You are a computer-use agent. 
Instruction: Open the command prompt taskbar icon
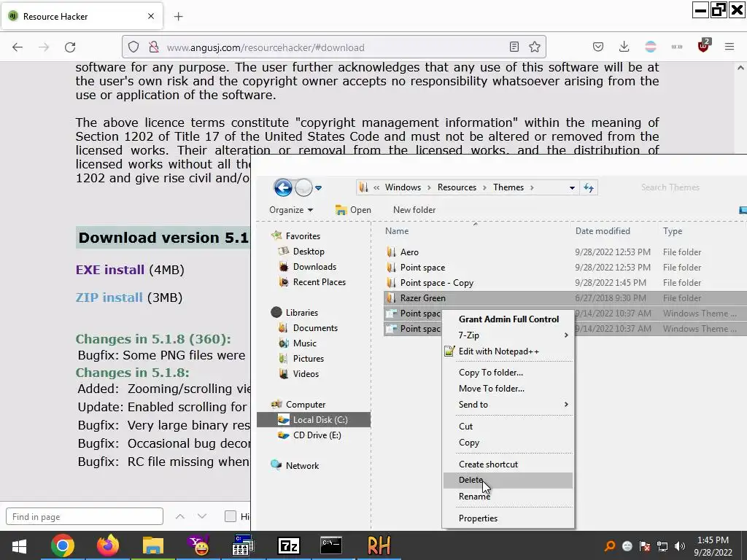click(331, 545)
